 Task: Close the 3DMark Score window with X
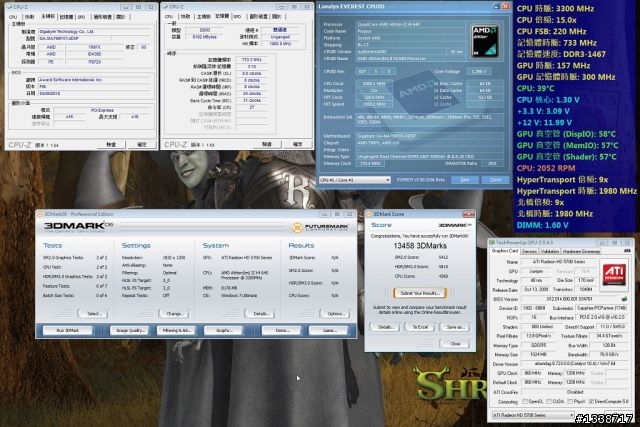(469, 214)
